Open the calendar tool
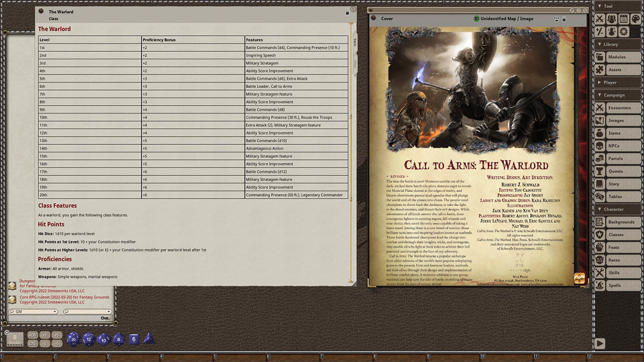The height and width of the screenshot is (362, 644). tap(624, 19)
